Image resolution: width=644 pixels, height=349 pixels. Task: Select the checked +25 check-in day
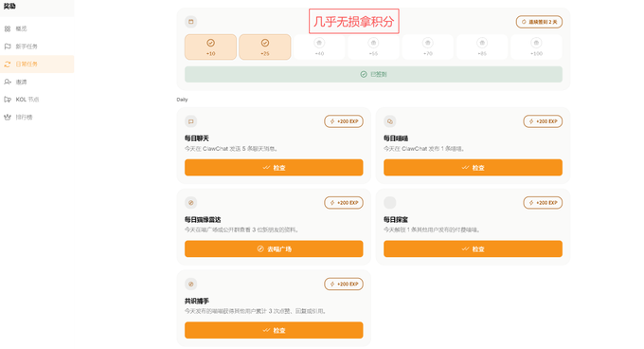pos(265,47)
